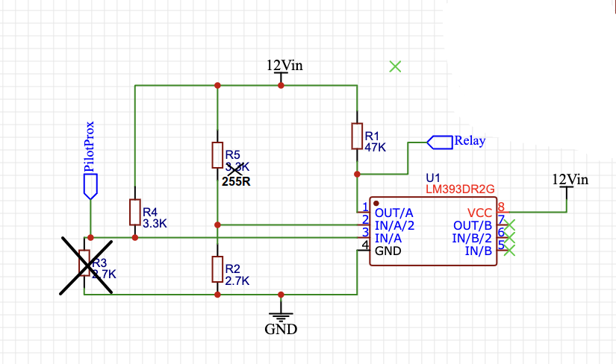Click the no-connect marker on IN/B pin 5
This screenshot has width=616, height=364.
coord(510,251)
